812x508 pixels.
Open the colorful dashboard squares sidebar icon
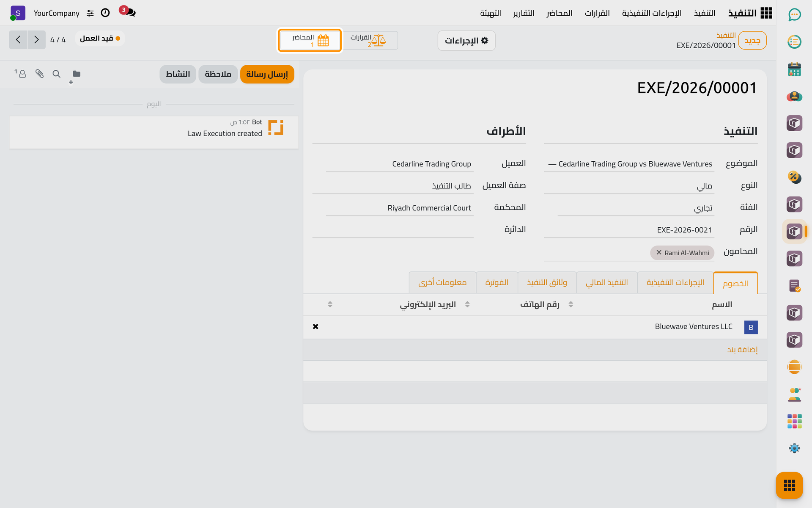point(794,421)
